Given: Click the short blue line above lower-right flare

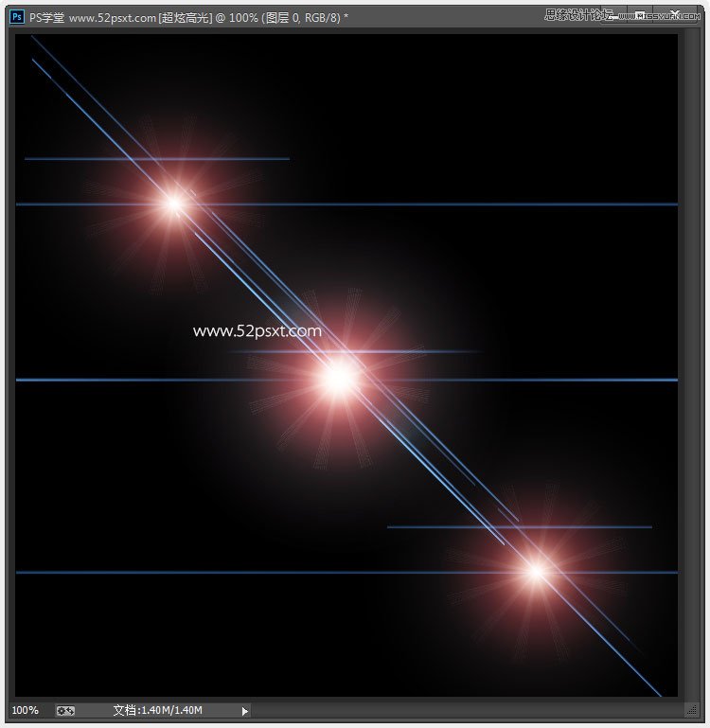Looking at the screenshot, I should [519, 526].
